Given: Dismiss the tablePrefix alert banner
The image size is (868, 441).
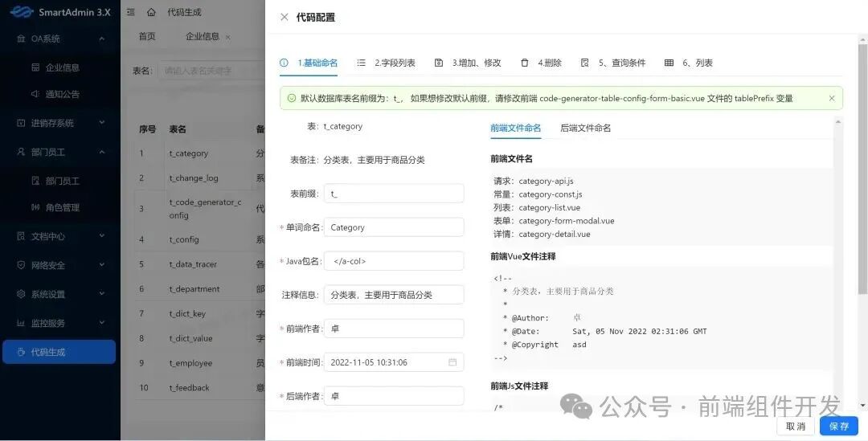Looking at the screenshot, I should [832, 99].
